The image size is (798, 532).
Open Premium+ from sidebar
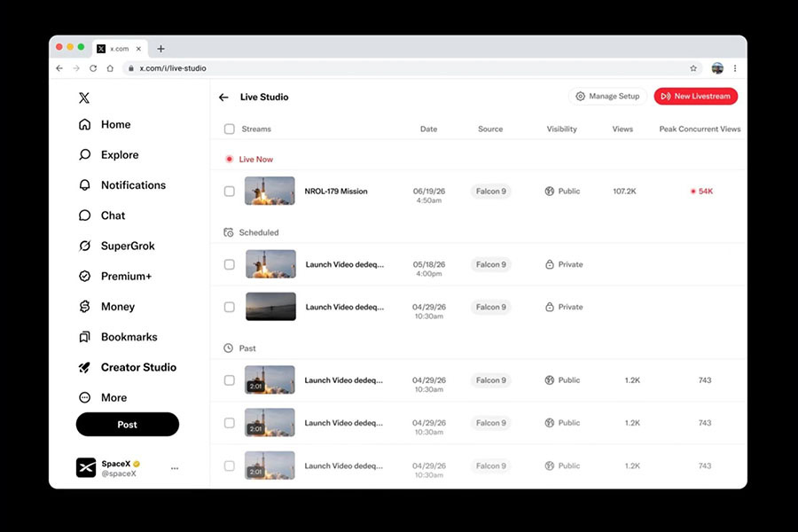tap(115, 277)
